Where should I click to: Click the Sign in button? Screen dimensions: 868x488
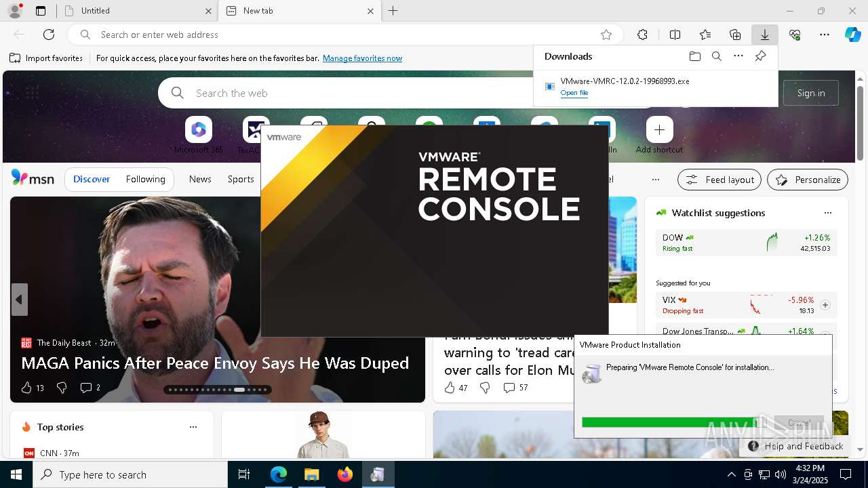(811, 93)
